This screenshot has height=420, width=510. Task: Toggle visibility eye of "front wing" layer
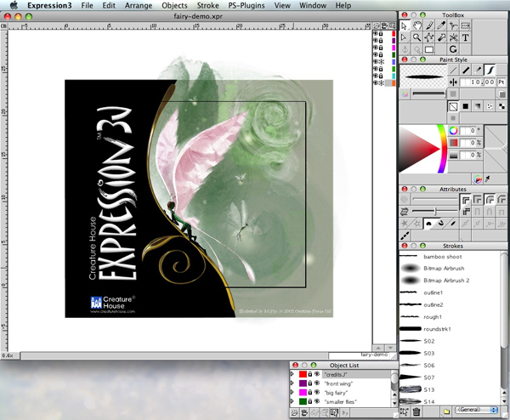pos(317,383)
